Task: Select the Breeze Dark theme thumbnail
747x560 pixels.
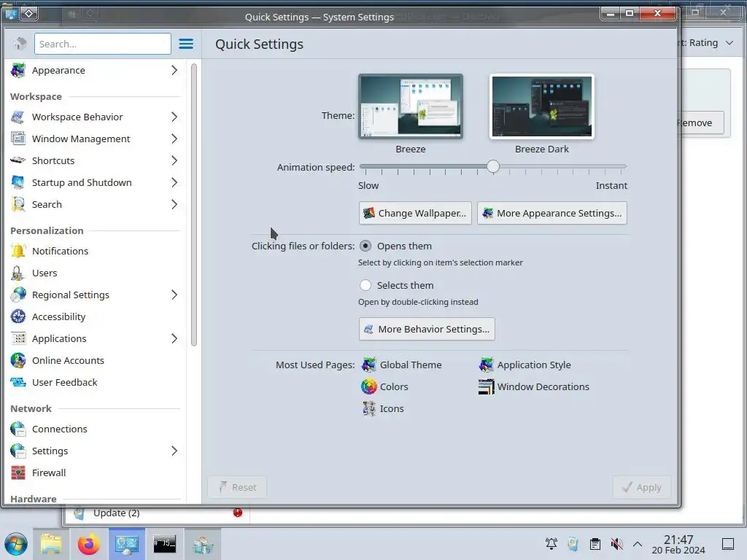Action: 542,106
